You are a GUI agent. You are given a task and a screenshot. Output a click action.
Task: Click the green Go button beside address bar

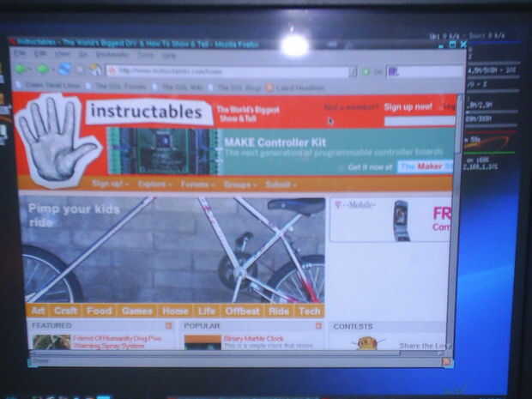tap(366, 72)
